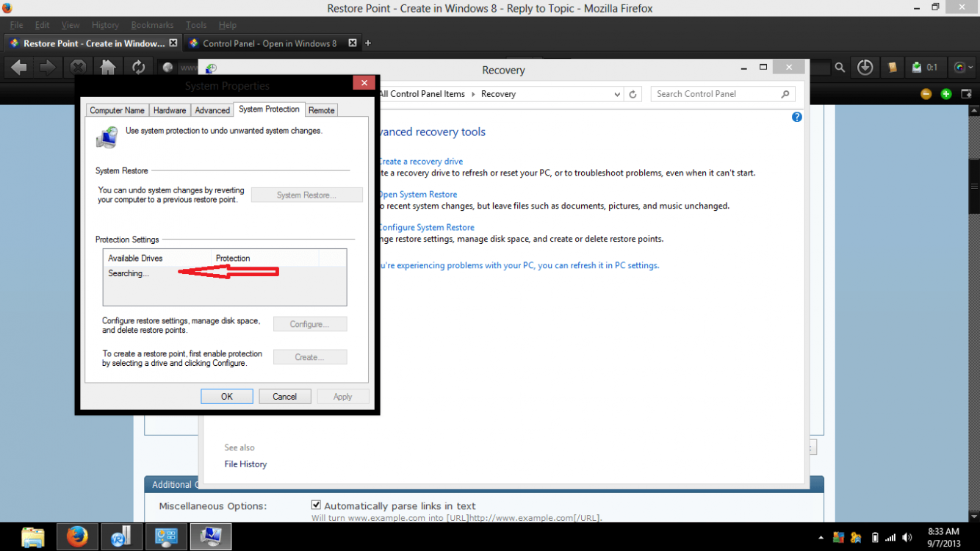
Task: Open the Firefox downloads arrow button
Action: [865, 67]
